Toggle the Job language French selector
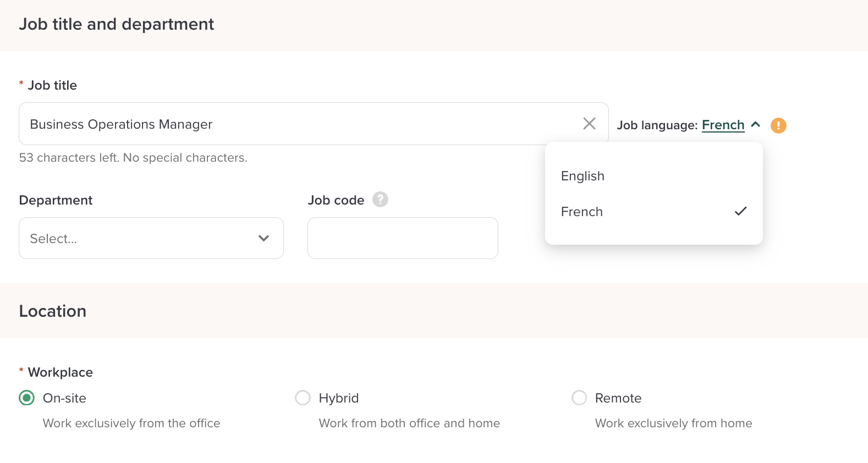 pyautogui.click(x=723, y=125)
